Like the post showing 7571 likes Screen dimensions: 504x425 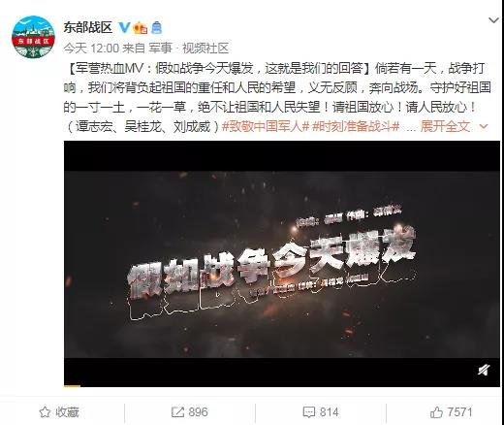click(451, 412)
